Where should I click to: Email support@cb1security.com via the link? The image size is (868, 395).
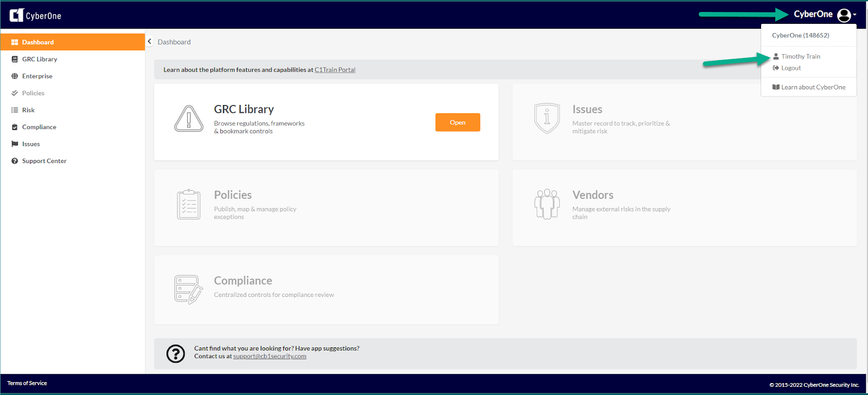(x=270, y=357)
